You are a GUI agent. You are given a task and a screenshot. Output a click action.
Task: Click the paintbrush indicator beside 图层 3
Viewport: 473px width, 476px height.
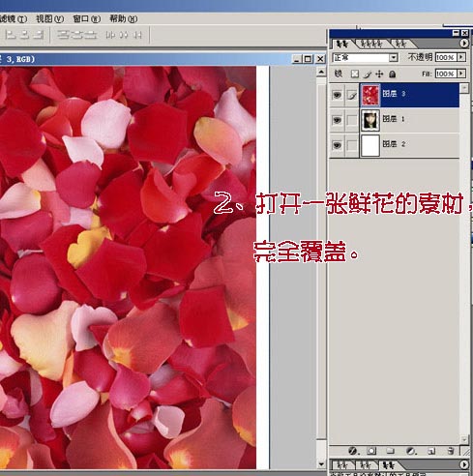coord(352,95)
